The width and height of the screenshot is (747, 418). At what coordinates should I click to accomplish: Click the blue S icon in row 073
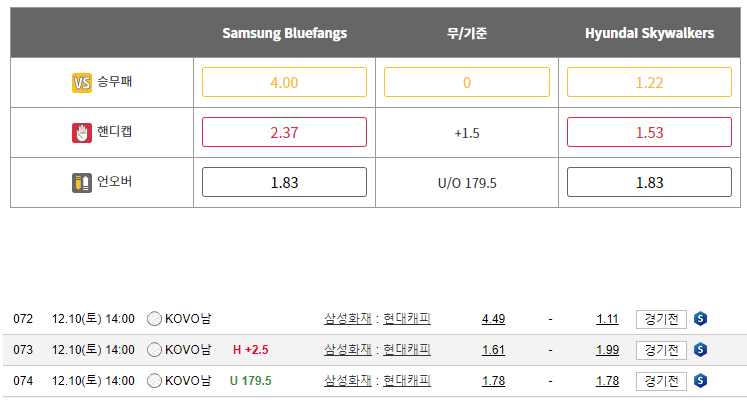click(701, 350)
